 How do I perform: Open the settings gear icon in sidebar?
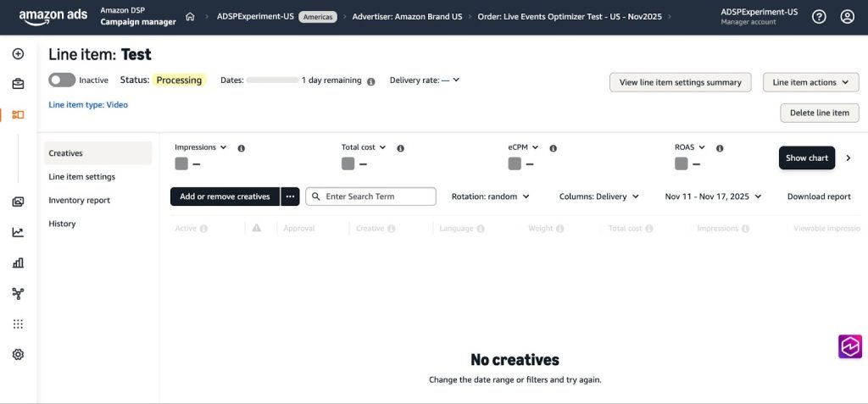pyautogui.click(x=19, y=354)
